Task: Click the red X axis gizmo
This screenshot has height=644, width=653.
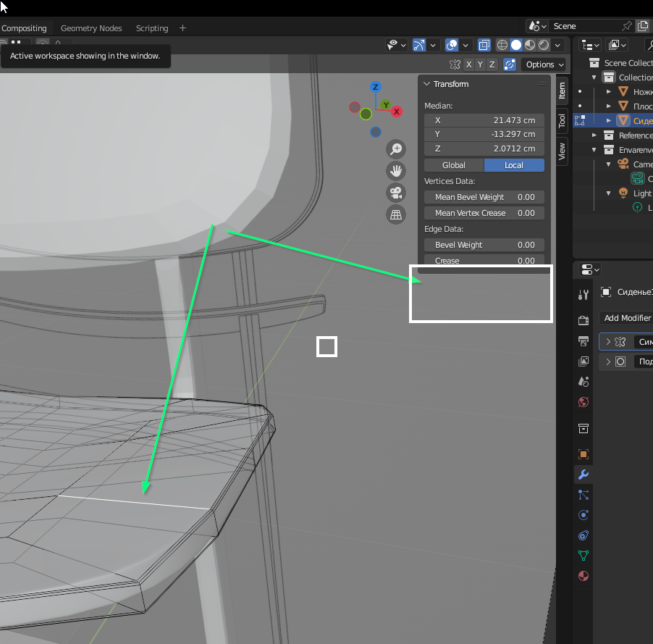Action: click(x=397, y=112)
